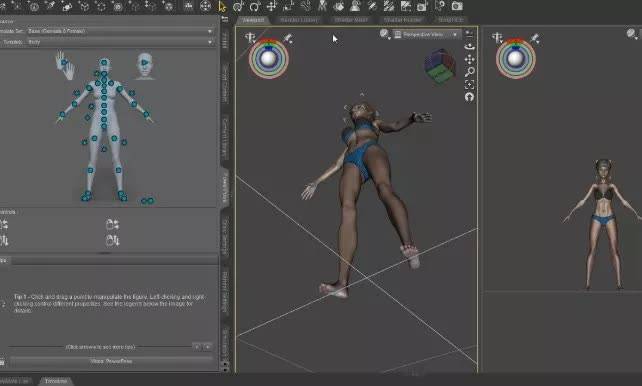Open the Timeline tab at the bottom
The width and height of the screenshot is (642, 386).
click(x=56, y=381)
